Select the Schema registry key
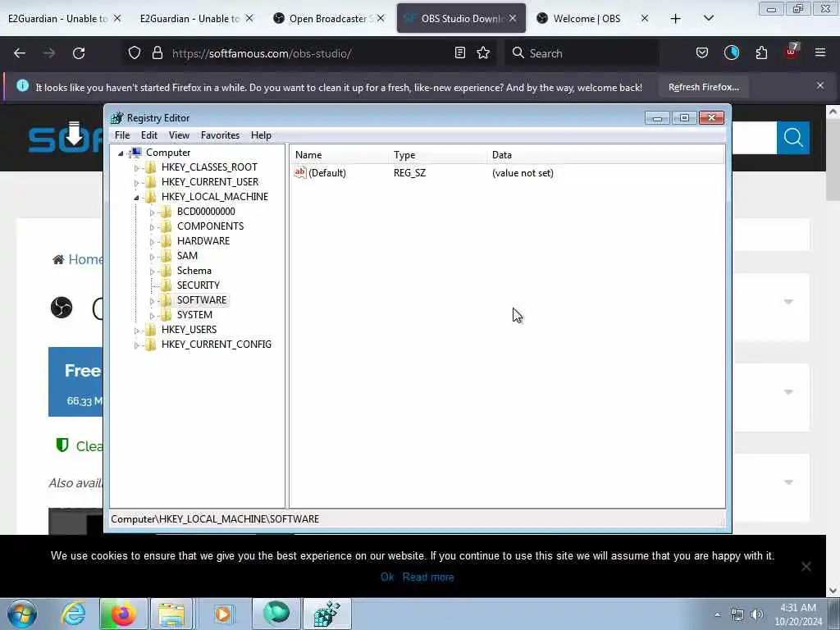The image size is (840, 630). (x=194, y=271)
